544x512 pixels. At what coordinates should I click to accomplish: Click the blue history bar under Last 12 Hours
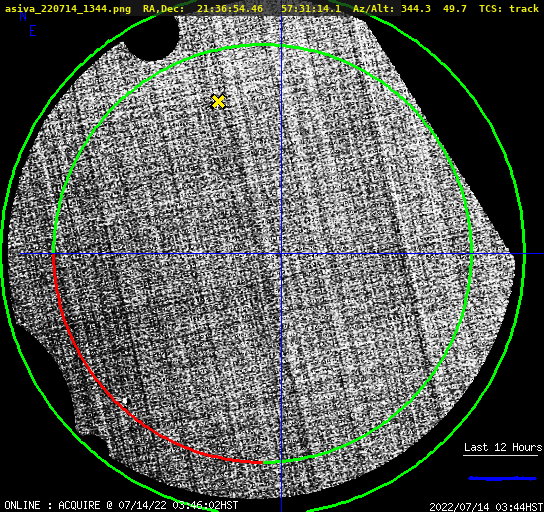pos(502,479)
